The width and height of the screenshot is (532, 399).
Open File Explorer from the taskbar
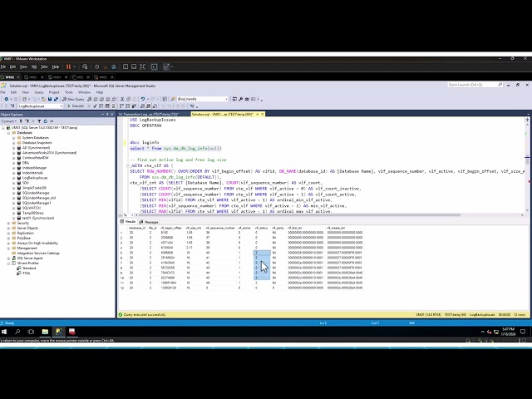45,332
